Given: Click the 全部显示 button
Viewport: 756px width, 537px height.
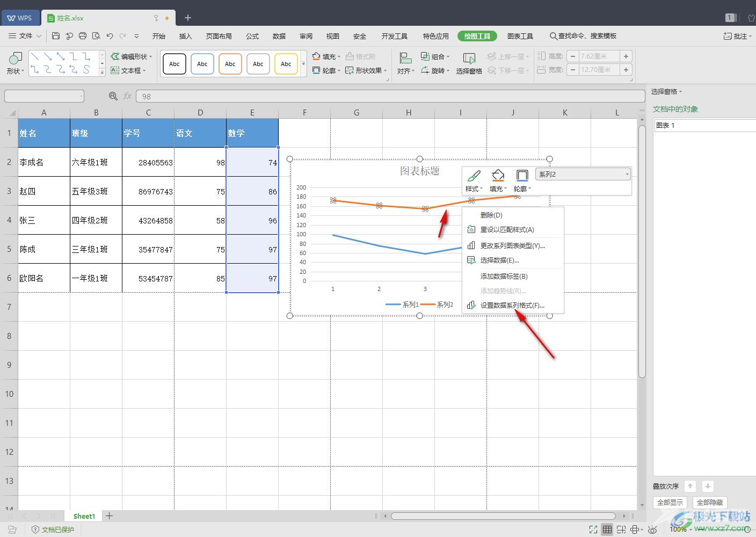Looking at the screenshot, I should 670,502.
